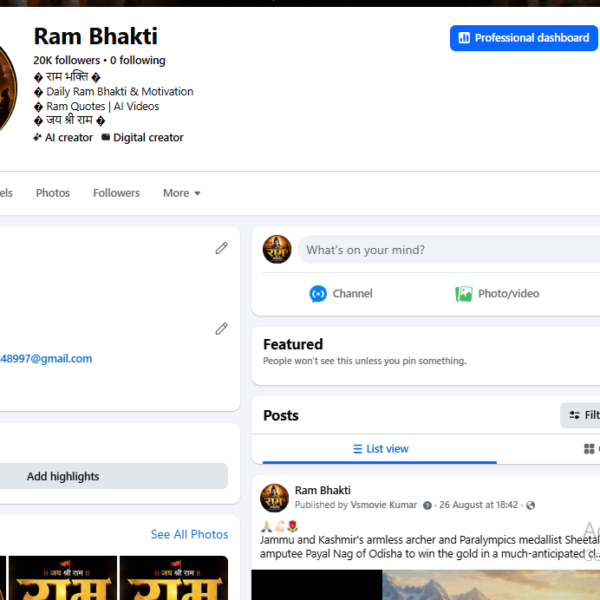Viewport: 600px width, 600px height.
Task: Click the Vsmovie Kumar publisher name
Action: point(383,505)
